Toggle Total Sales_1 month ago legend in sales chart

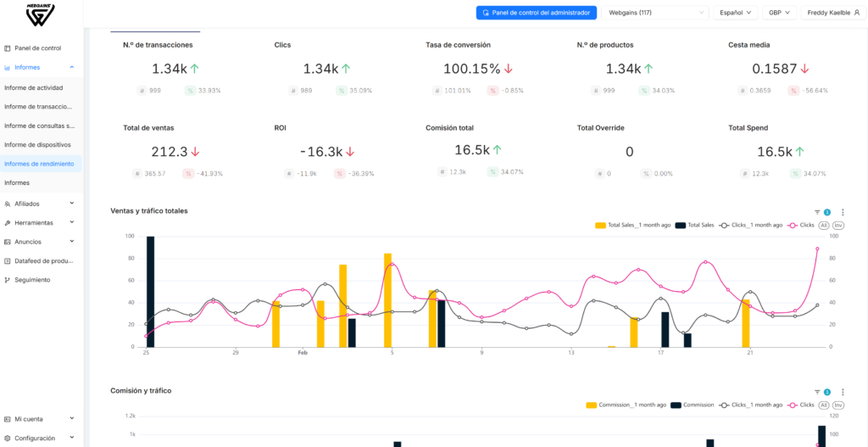632,226
